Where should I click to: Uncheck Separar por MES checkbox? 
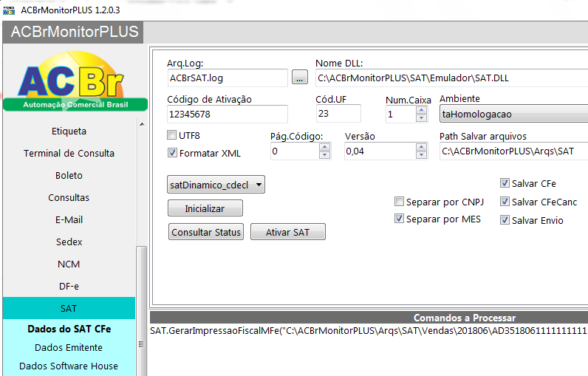[x=399, y=219]
